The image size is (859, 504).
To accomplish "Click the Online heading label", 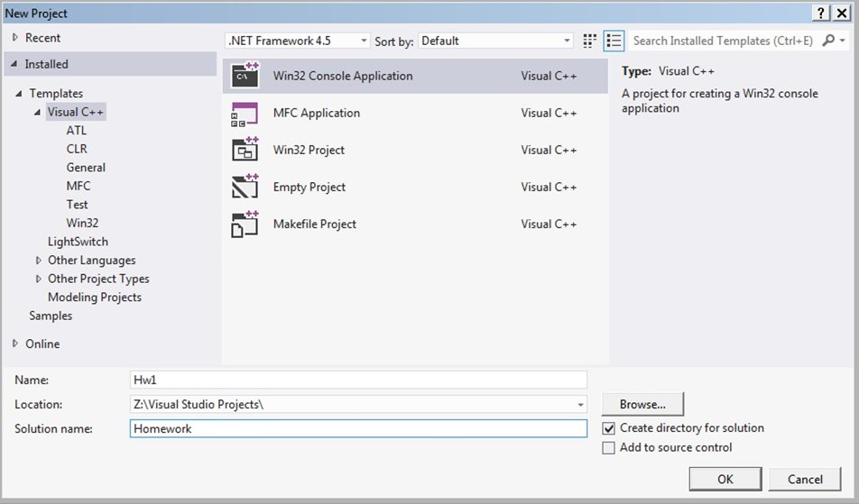I will point(42,344).
